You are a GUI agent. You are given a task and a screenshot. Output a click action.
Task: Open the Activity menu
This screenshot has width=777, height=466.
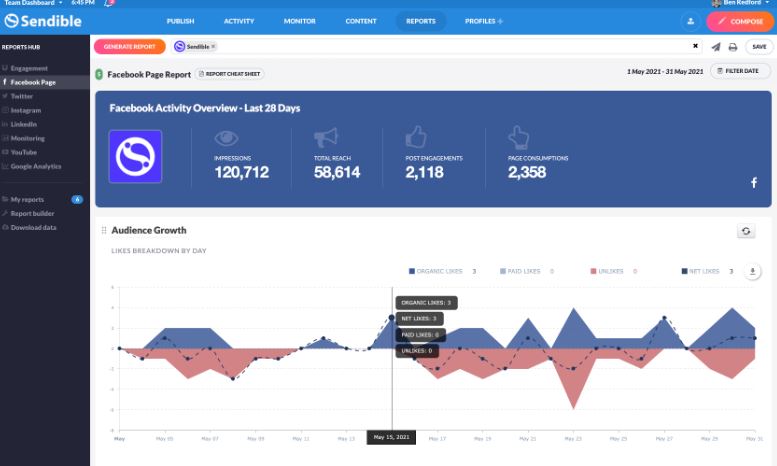click(239, 21)
